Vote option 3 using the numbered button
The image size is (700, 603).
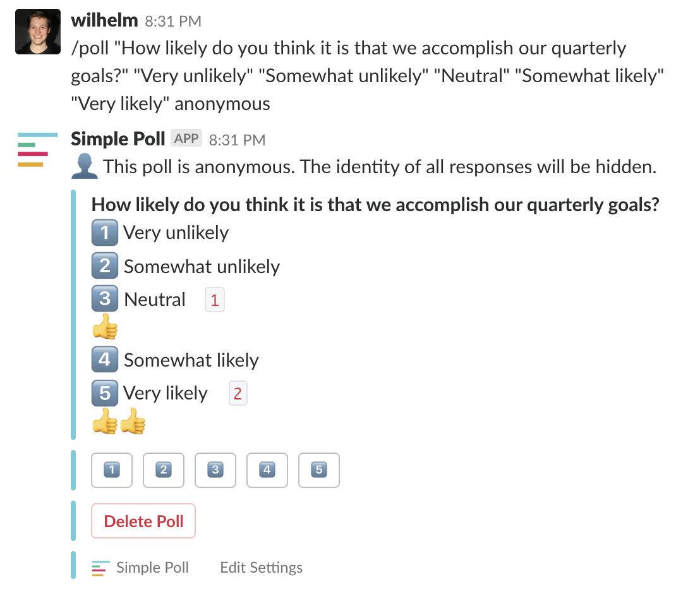(x=215, y=470)
